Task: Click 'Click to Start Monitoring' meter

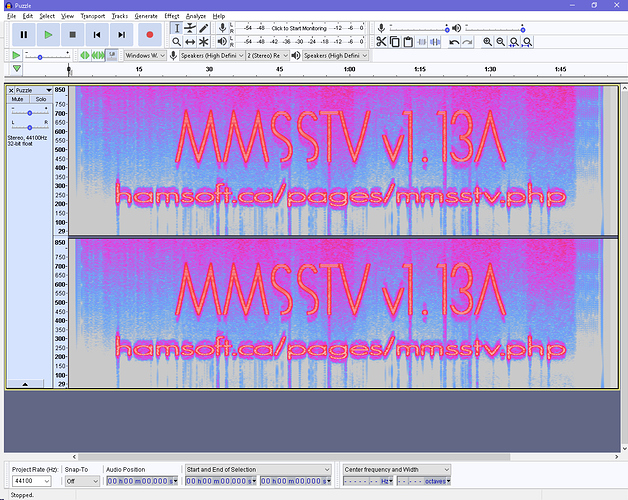Action: 299,28
